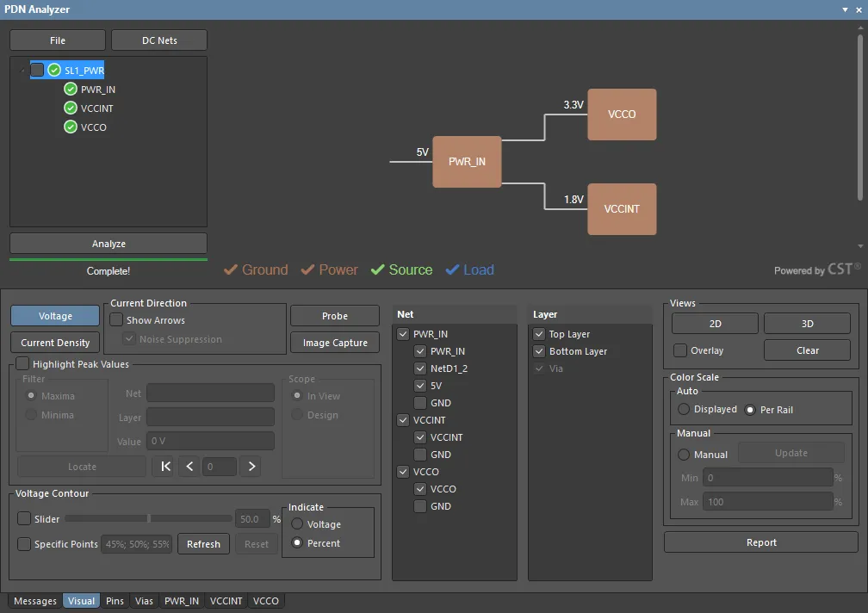Screen dimensions: 868x613
Task: Jump to first peak value arrow button
Action: click(166, 467)
